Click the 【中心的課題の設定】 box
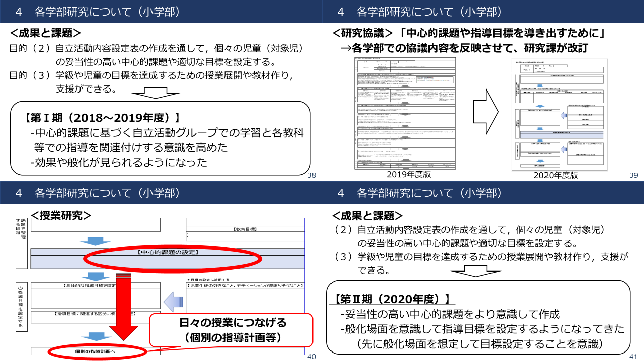This screenshot has width=644, height=362. (168, 259)
